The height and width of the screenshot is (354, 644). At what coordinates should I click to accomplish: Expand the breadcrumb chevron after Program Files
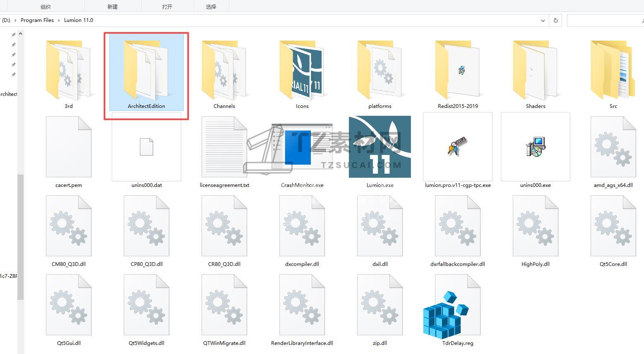59,20
